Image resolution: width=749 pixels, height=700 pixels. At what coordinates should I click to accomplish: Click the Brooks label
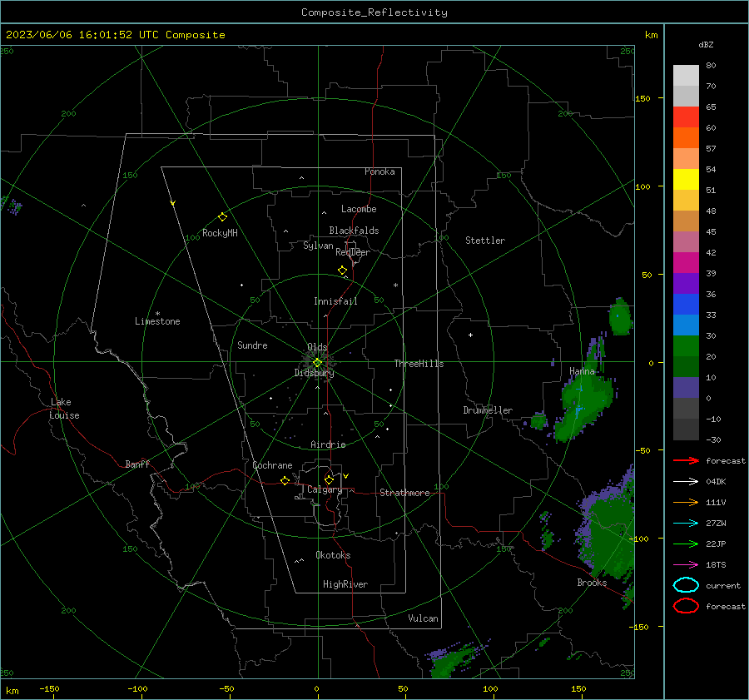pos(592,583)
